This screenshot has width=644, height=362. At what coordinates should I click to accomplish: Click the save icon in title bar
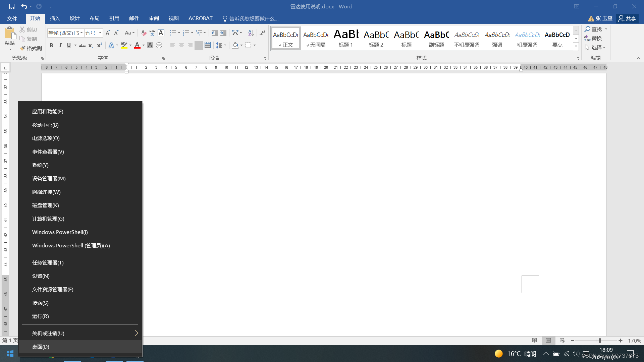point(11,6)
